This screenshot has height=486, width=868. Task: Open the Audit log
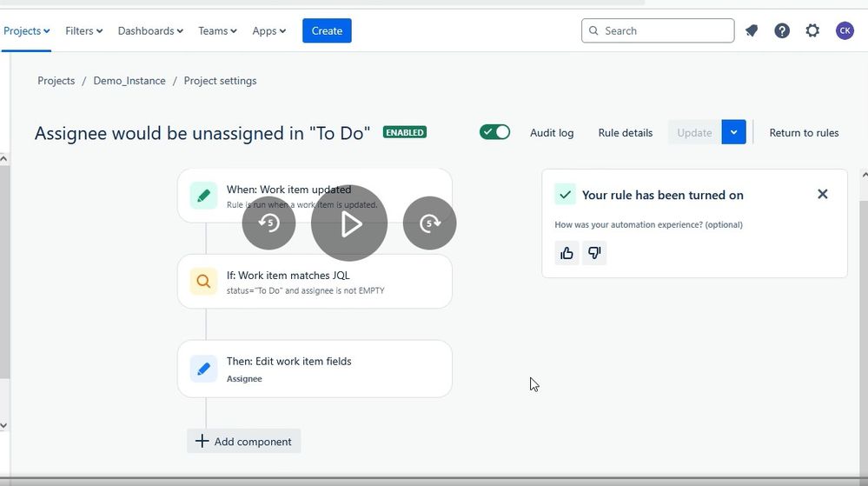click(x=552, y=133)
